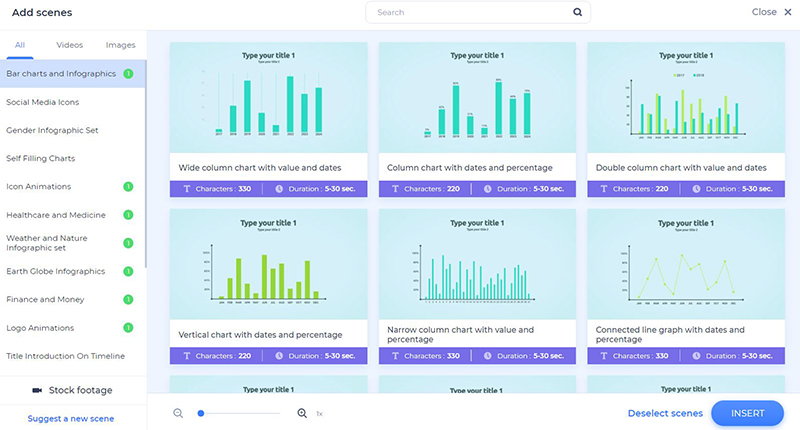Click the Stock footage camera icon
The height and width of the screenshot is (430, 800).
coord(37,390)
